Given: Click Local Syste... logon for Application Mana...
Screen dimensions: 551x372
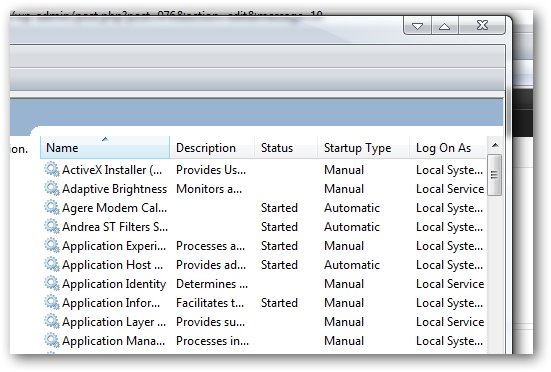Looking at the screenshot, I should click(x=450, y=341).
